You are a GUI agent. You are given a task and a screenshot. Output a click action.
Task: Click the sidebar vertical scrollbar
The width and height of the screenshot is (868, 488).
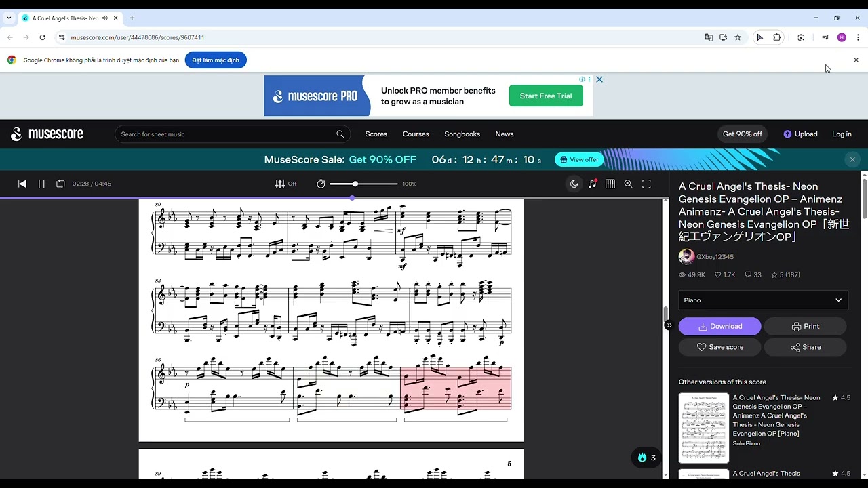[865, 200]
